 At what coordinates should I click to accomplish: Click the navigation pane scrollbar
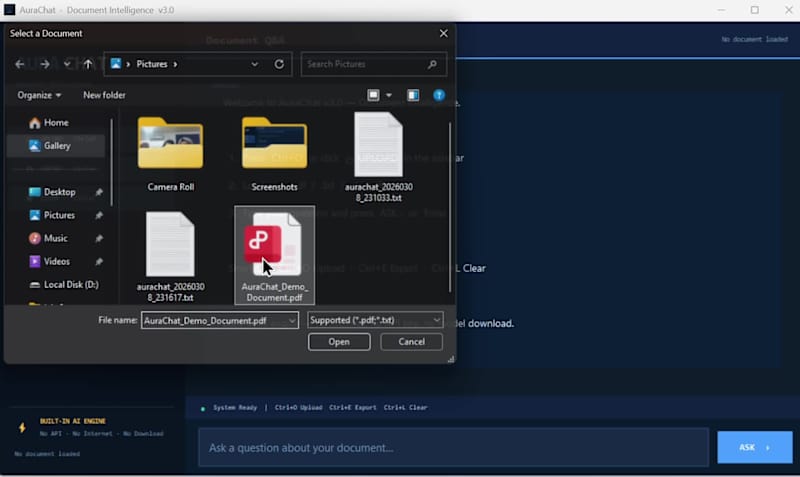click(x=111, y=162)
